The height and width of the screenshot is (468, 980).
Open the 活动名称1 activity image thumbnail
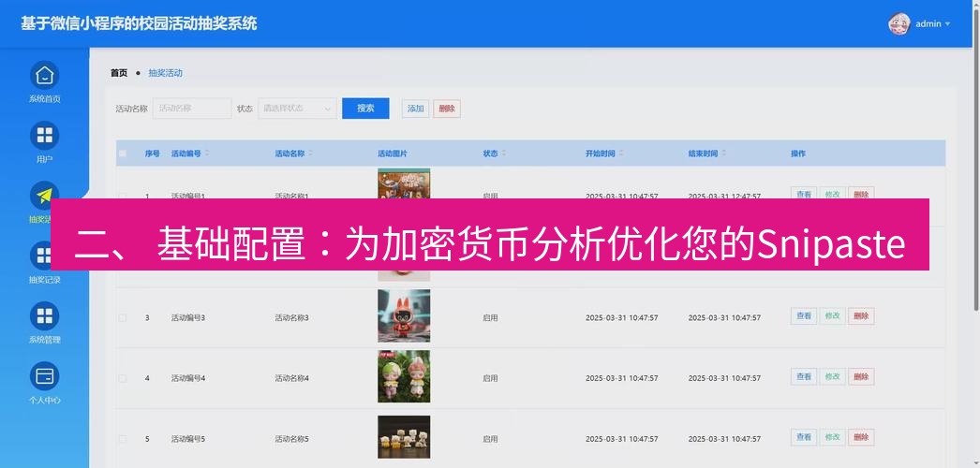tap(404, 183)
